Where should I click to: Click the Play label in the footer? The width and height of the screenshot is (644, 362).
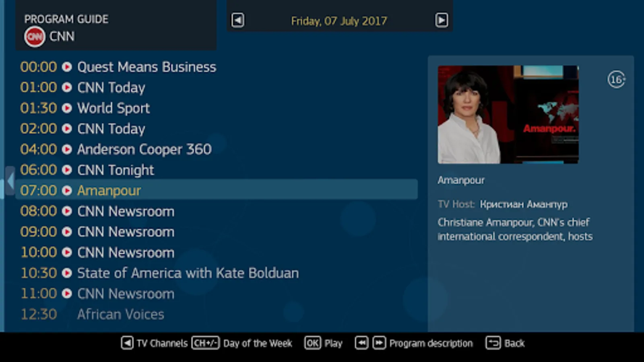(333, 343)
